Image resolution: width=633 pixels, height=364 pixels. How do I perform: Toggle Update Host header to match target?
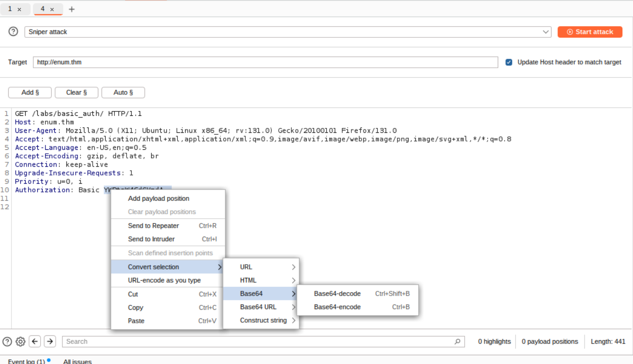coord(509,63)
